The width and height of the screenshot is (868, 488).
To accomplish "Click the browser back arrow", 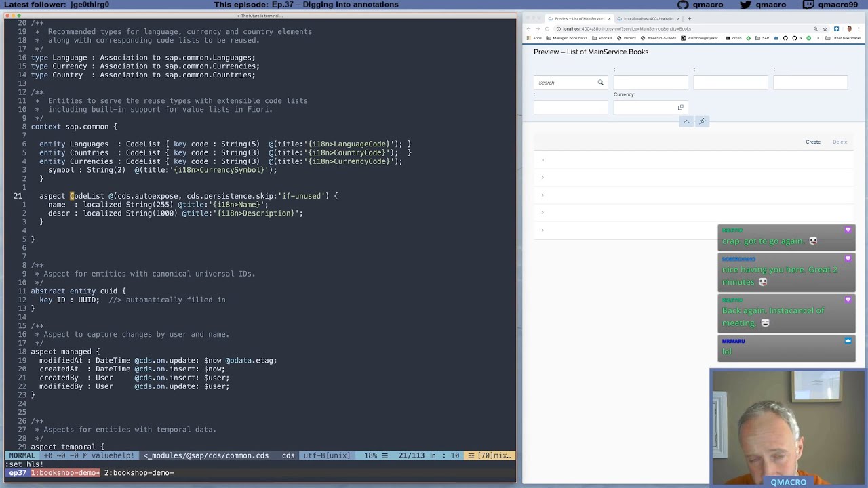I will pos(528,28).
